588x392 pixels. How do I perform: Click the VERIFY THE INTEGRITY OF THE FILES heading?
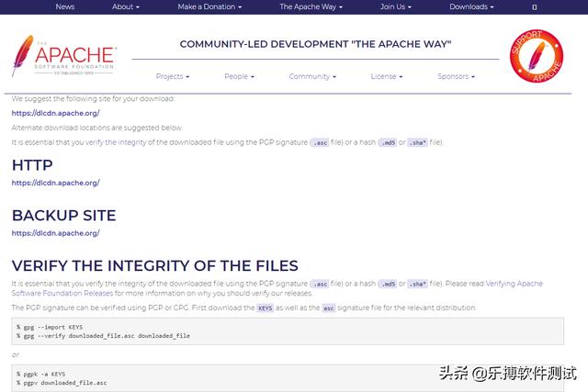(x=155, y=265)
